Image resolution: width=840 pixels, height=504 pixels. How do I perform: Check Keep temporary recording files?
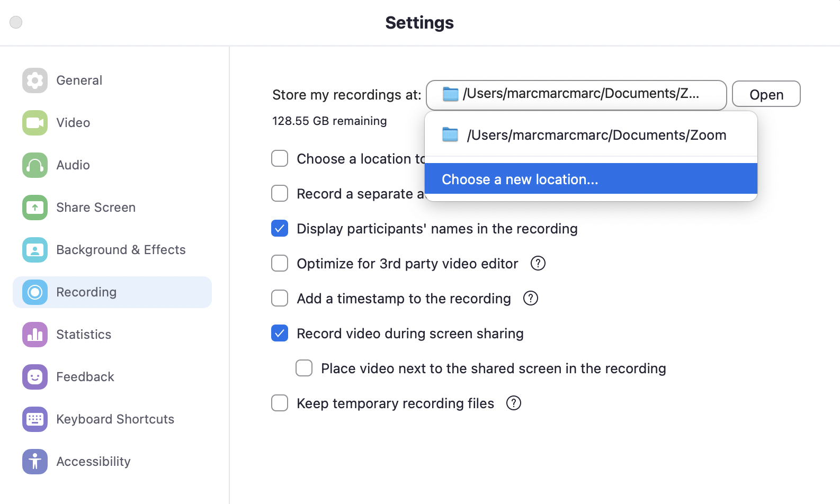(x=280, y=403)
